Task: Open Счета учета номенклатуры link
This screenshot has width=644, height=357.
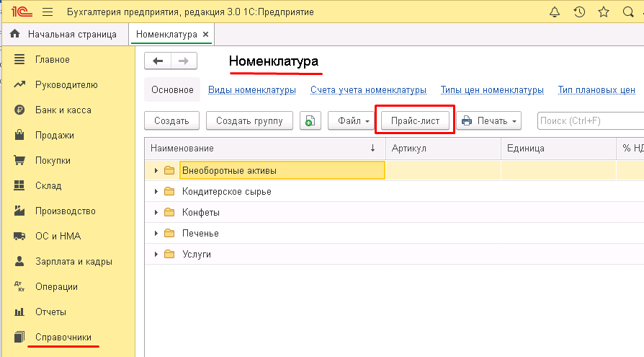Action: point(368,89)
